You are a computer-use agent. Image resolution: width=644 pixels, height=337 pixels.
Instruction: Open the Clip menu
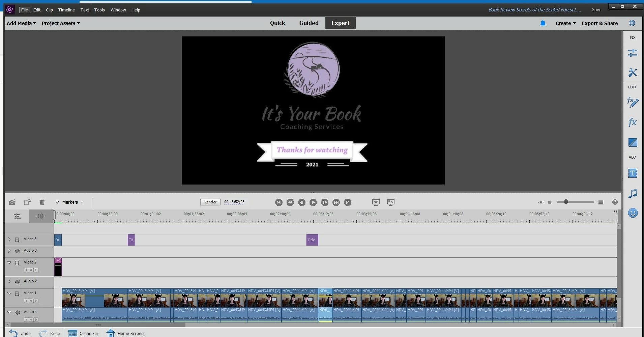pyautogui.click(x=49, y=10)
